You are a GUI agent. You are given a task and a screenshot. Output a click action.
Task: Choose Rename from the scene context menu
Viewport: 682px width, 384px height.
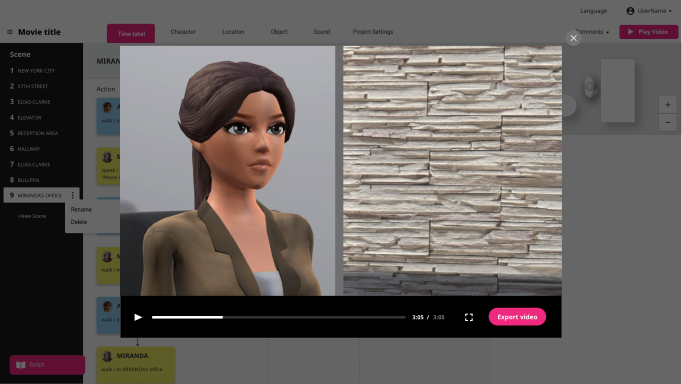[81, 210]
